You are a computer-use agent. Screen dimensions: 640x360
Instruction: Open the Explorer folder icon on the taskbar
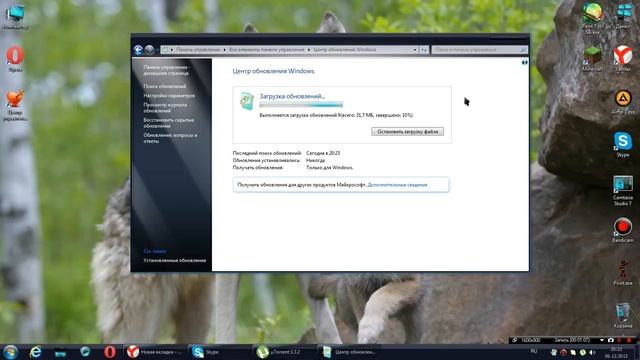click(60, 352)
